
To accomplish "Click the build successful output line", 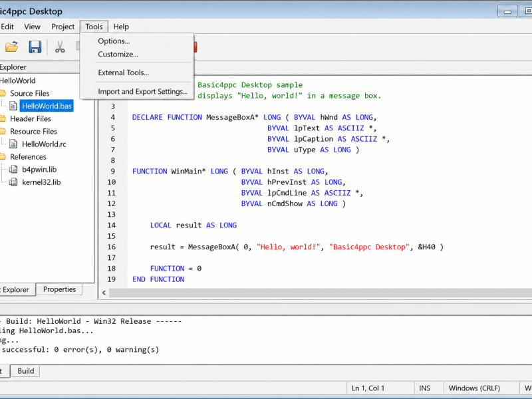I will [x=80, y=350].
